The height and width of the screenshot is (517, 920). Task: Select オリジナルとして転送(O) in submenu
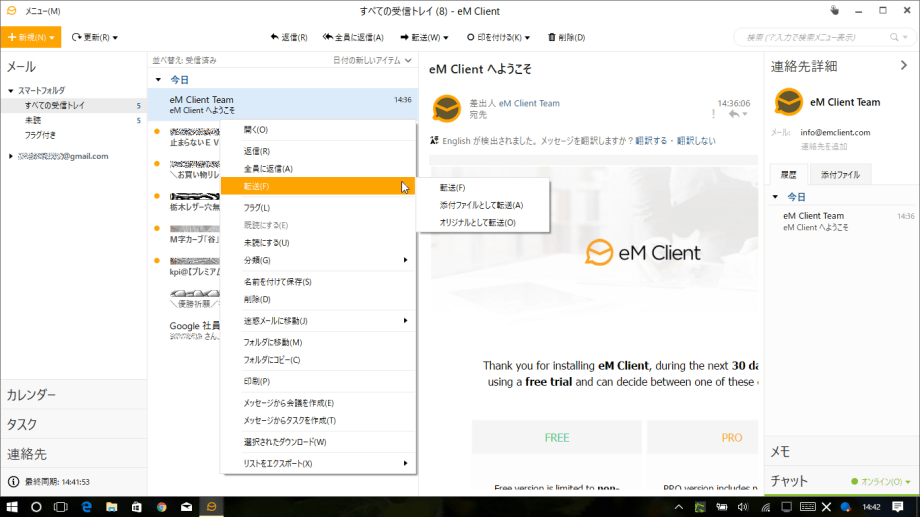tap(483, 222)
